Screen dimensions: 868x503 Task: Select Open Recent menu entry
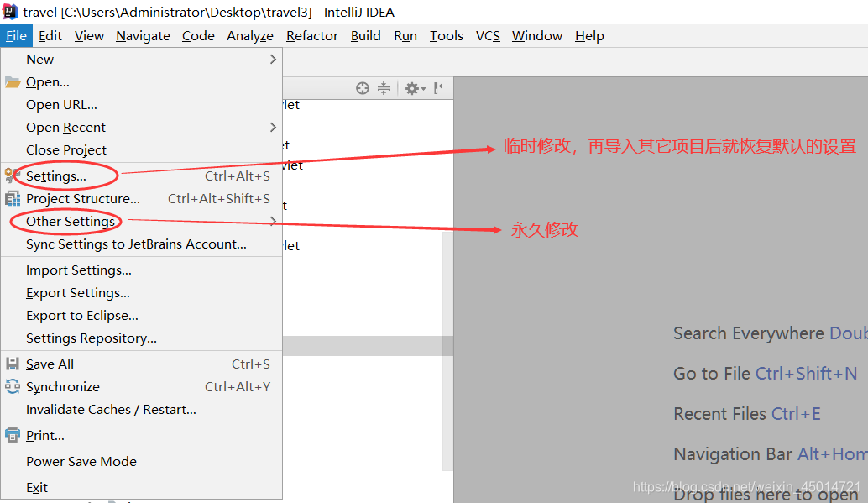pyautogui.click(x=142, y=128)
